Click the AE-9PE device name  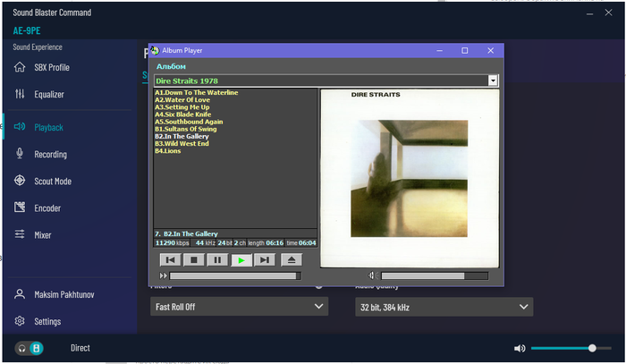27,30
